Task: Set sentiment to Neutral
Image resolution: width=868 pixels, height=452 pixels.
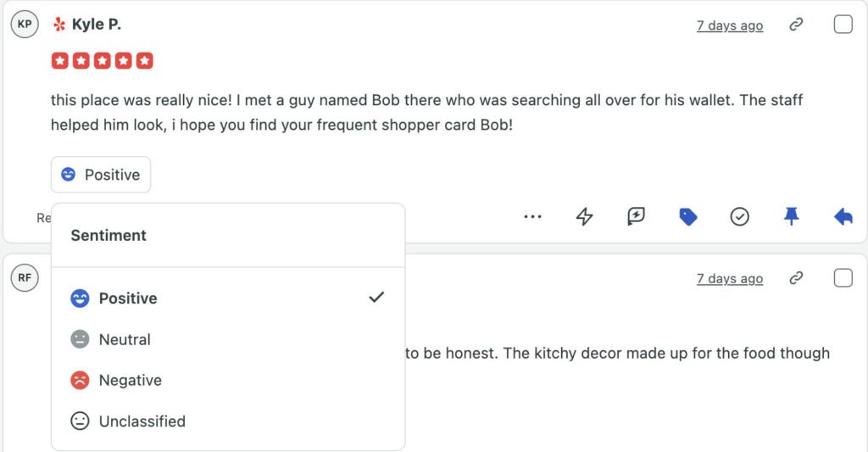Action: (x=228, y=339)
